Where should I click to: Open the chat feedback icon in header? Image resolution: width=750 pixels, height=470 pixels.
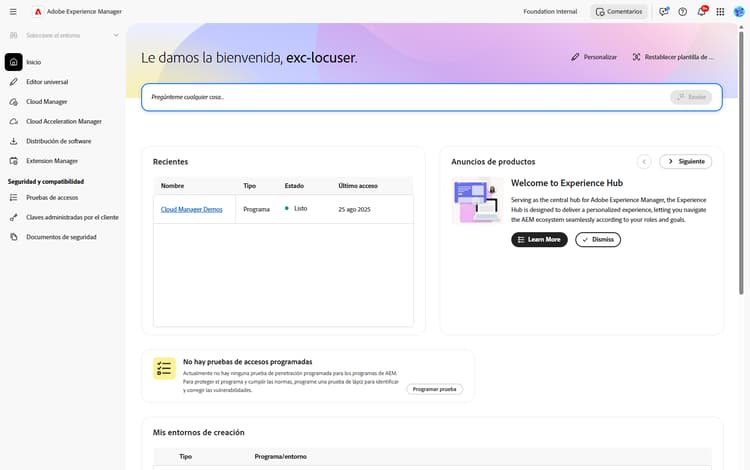(663, 11)
